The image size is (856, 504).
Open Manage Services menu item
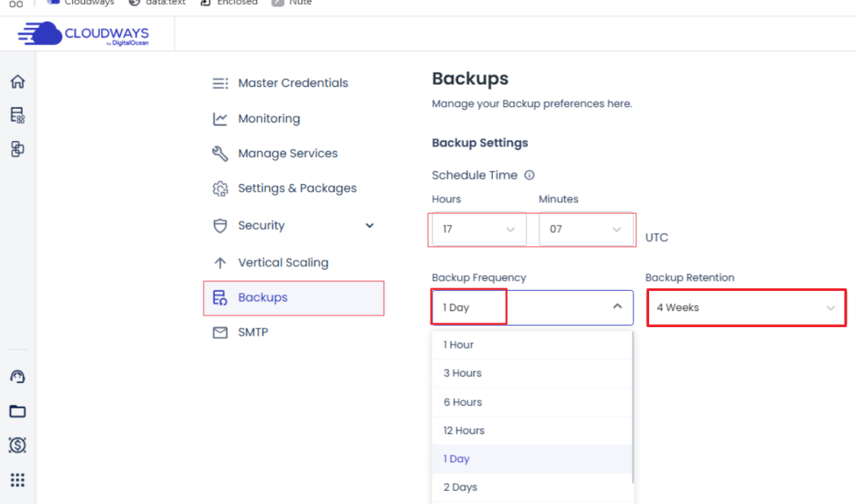pos(287,154)
